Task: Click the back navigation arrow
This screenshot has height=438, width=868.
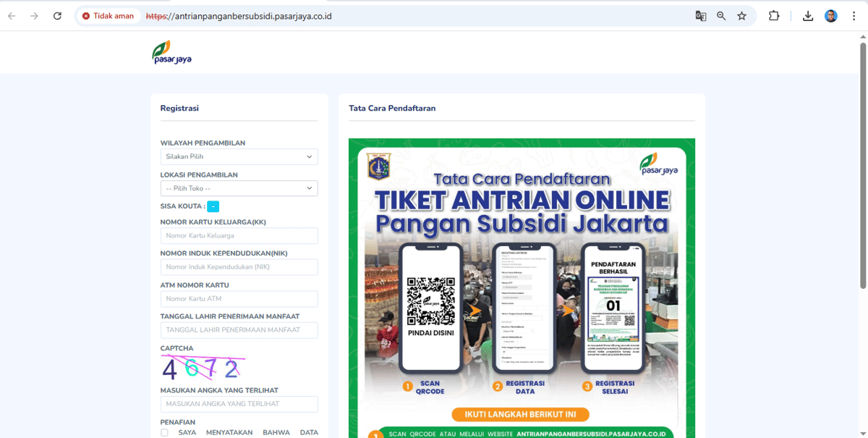Action: pyautogui.click(x=12, y=15)
